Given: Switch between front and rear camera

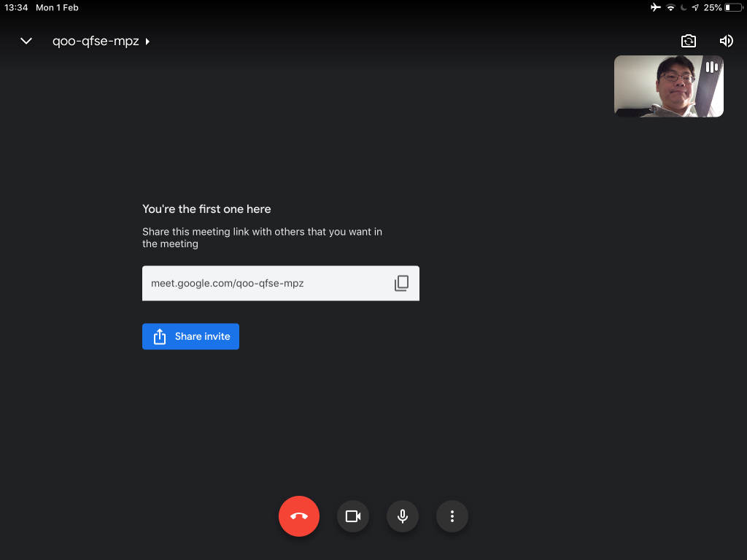Looking at the screenshot, I should 689,42.
